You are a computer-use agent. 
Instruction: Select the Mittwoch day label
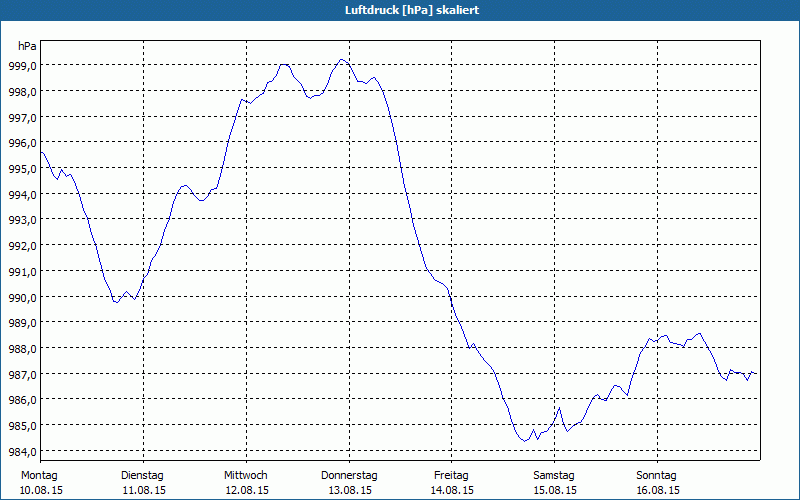pyautogui.click(x=246, y=475)
